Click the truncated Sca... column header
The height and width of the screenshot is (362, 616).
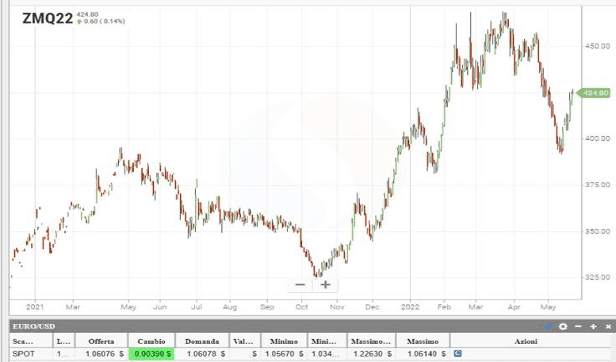click(23, 341)
